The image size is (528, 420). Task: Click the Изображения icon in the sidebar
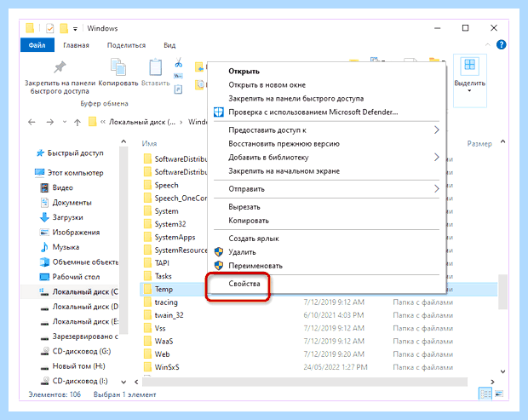pyautogui.click(x=44, y=232)
